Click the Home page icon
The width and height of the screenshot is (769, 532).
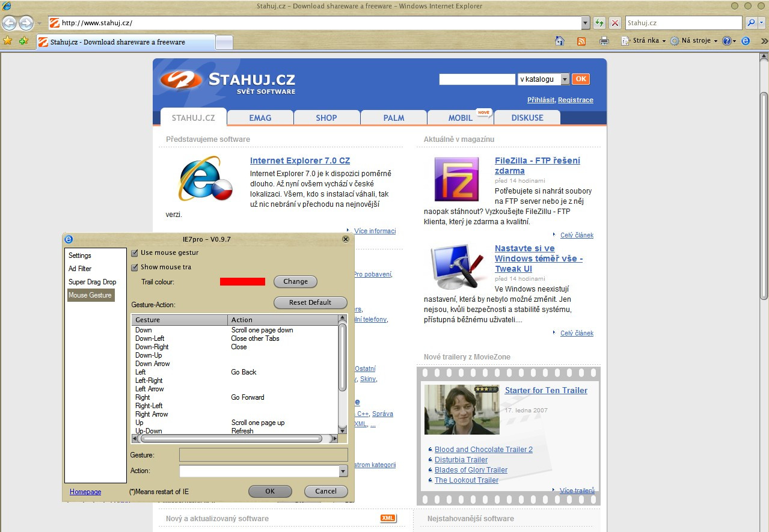[560, 41]
